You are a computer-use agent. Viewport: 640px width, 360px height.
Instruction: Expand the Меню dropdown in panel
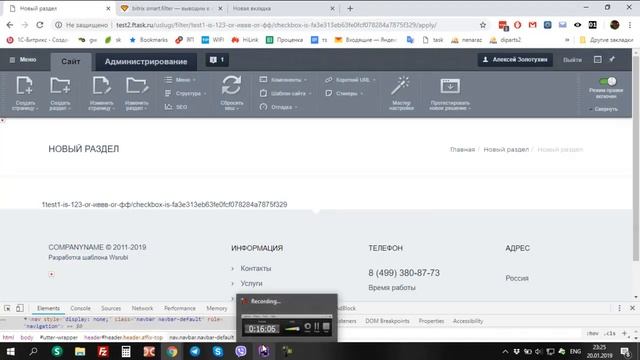180,80
